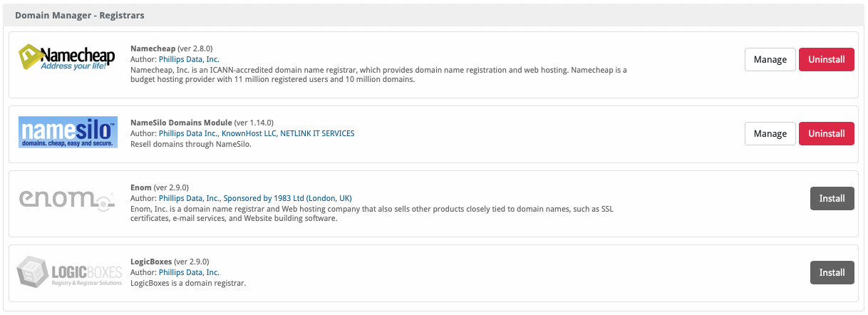Manage the Namecheap registrar
The height and width of the screenshot is (315, 868).
tap(770, 60)
